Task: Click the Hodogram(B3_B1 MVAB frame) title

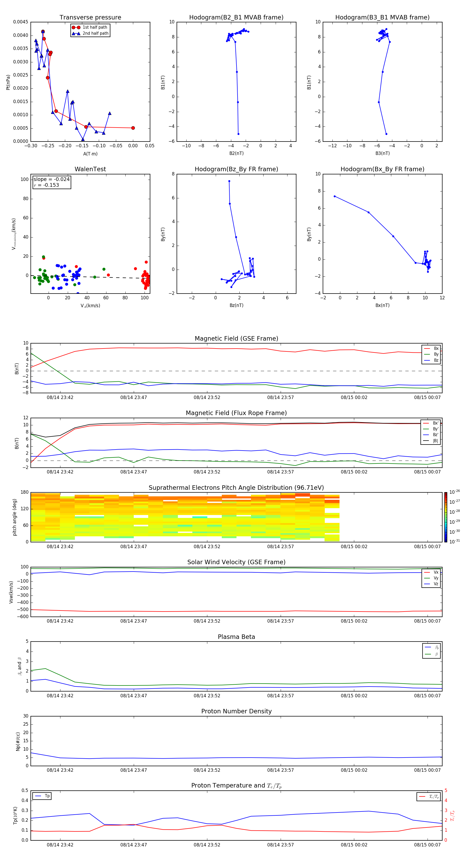Action: [x=382, y=18]
